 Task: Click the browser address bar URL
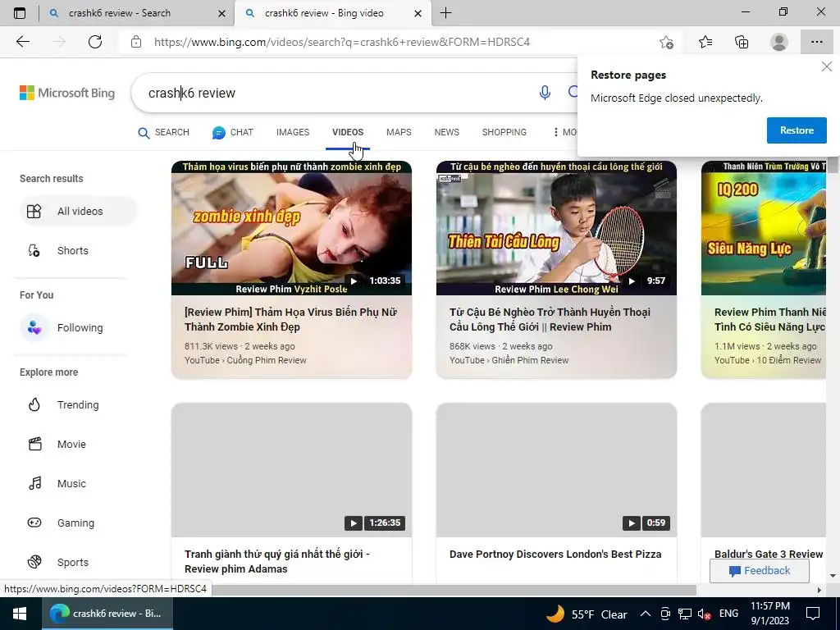click(x=342, y=42)
